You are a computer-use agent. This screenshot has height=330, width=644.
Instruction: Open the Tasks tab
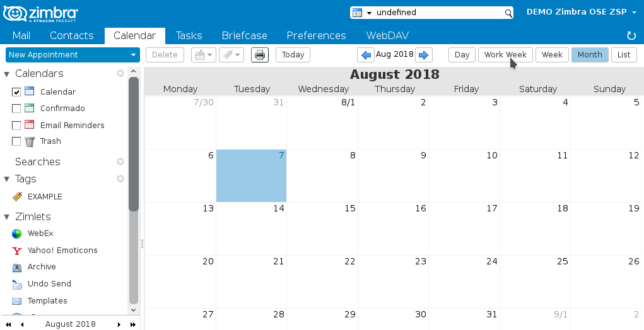coord(189,36)
